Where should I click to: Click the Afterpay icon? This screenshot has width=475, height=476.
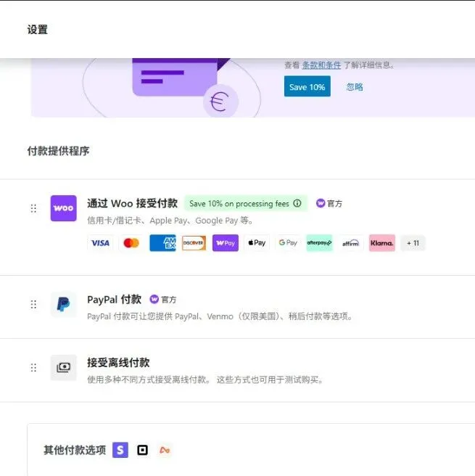(x=319, y=243)
